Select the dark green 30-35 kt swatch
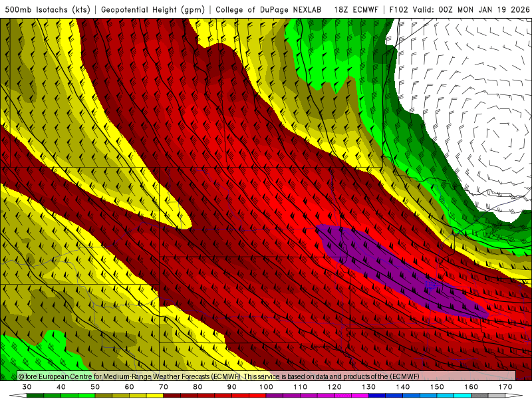 tap(35, 396)
